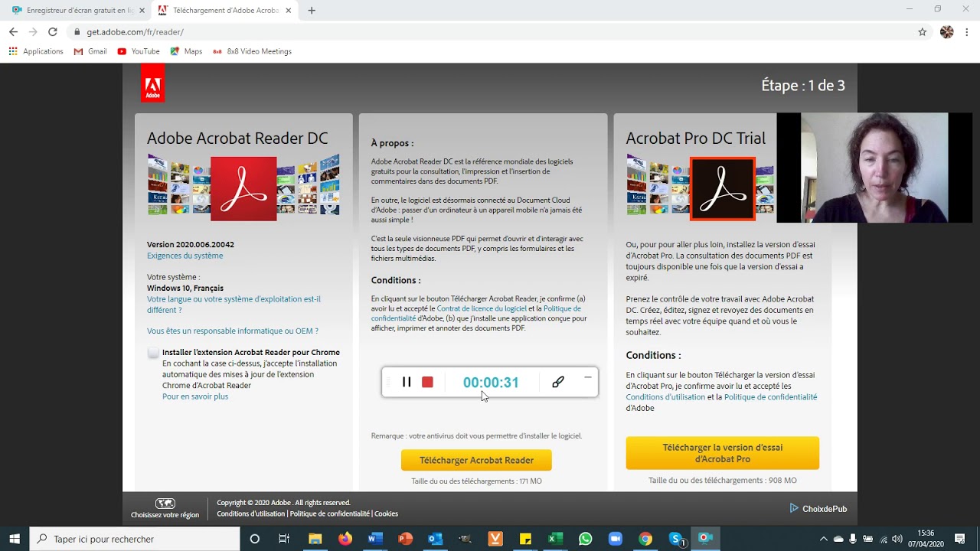Open YouTube bookmark
980x551 pixels.
pyautogui.click(x=139, y=51)
